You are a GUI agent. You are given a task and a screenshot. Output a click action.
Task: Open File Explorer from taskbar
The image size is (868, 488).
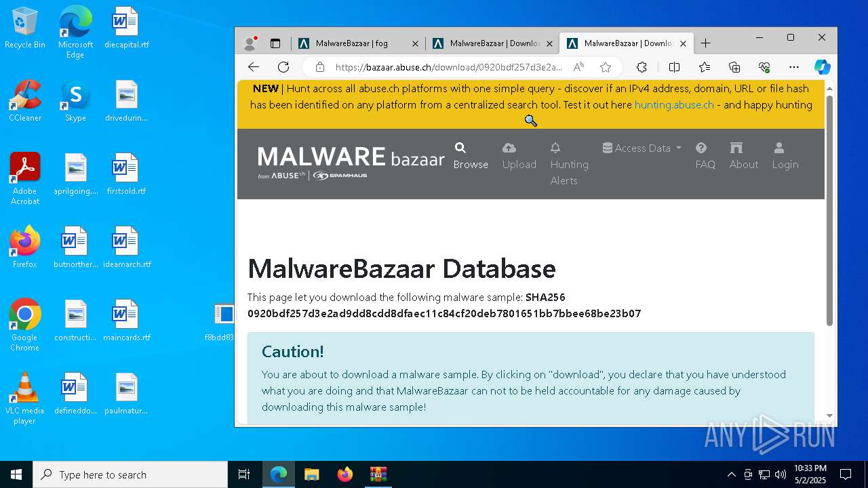(311, 474)
